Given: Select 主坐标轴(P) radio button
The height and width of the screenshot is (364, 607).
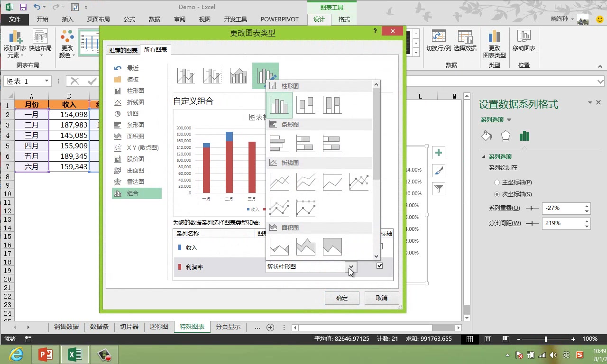Looking at the screenshot, I should coord(497,182).
